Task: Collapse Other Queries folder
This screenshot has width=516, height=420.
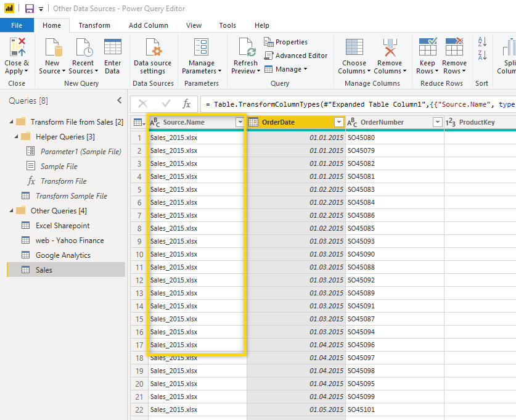Action: [11, 211]
